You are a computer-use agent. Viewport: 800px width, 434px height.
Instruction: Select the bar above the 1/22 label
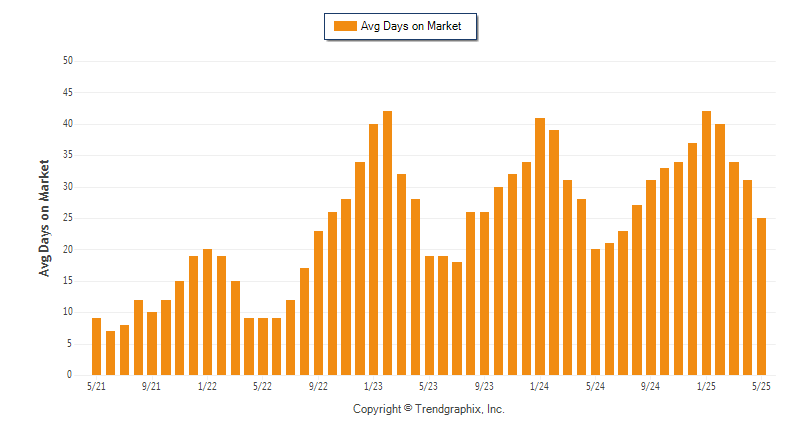207,312
